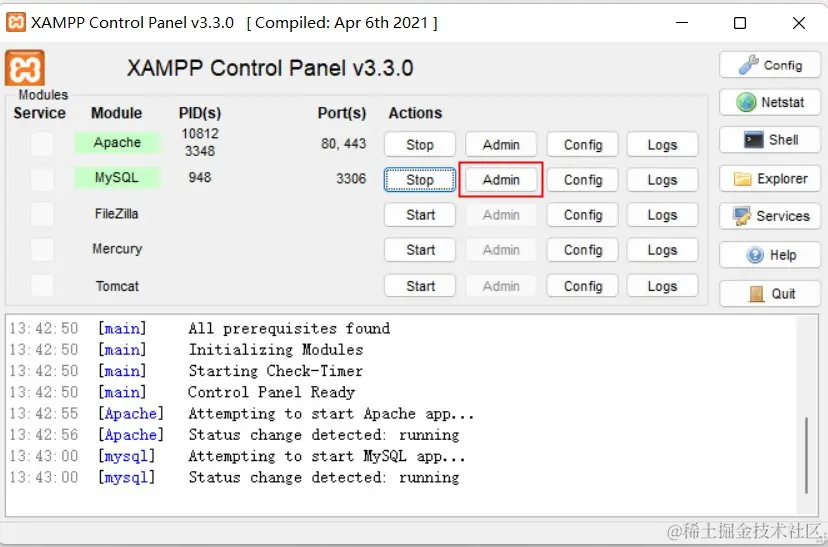This screenshot has height=547, width=828.
Task: Click the Tomcat module name
Action: point(117,286)
